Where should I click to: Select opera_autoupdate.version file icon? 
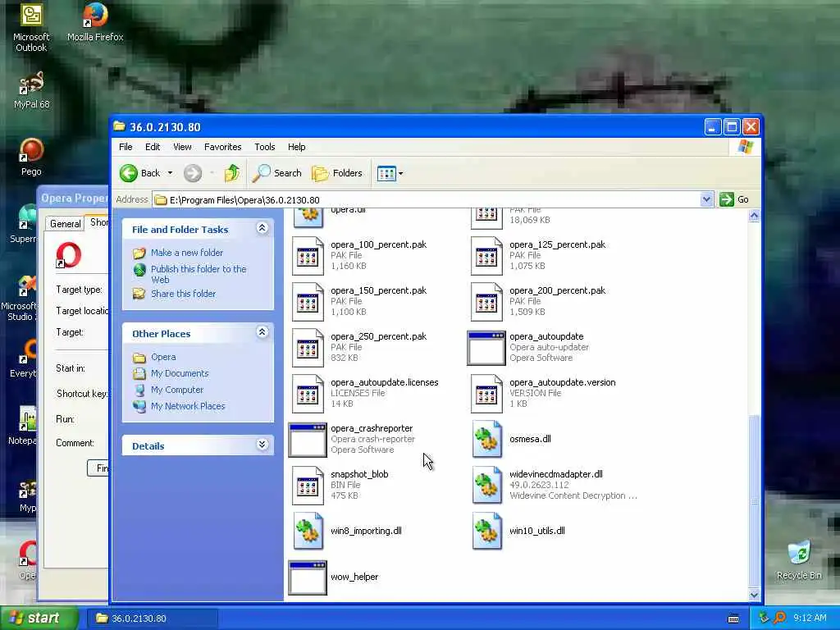(486, 394)
